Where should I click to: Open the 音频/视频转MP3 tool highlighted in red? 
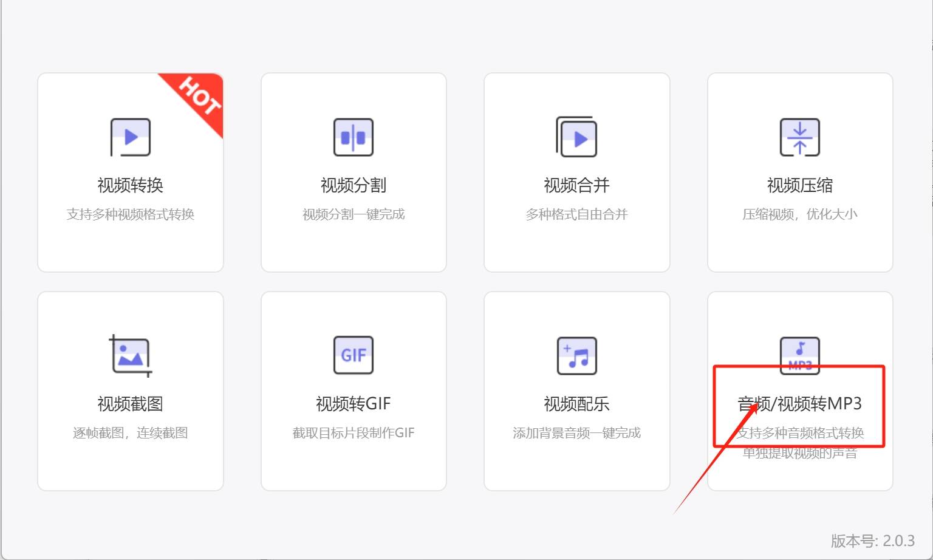click(x=799, y=403)
